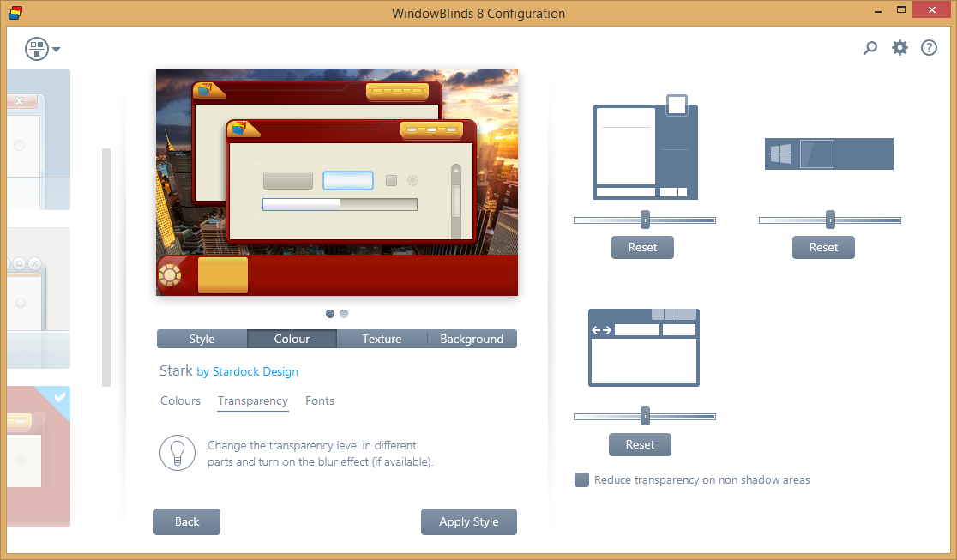Click the Stark skin preview image
The width and height of the screenshot is (957, 560).
pos(337,182)
